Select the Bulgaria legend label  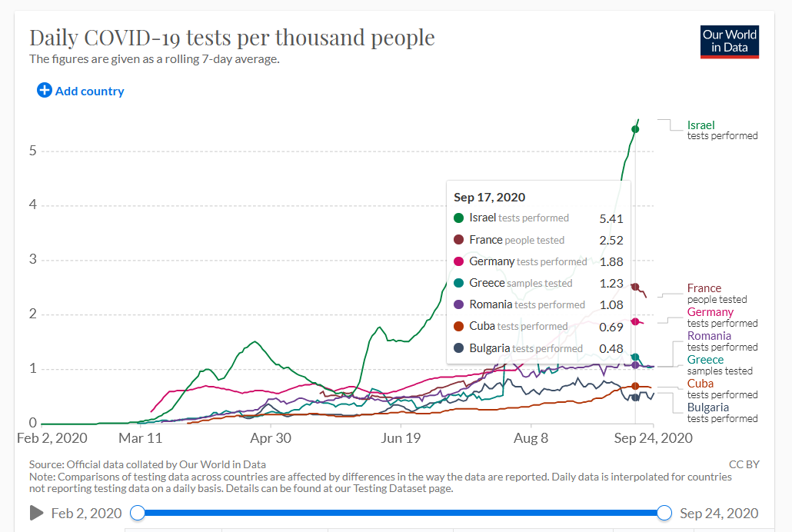(707, 407)
